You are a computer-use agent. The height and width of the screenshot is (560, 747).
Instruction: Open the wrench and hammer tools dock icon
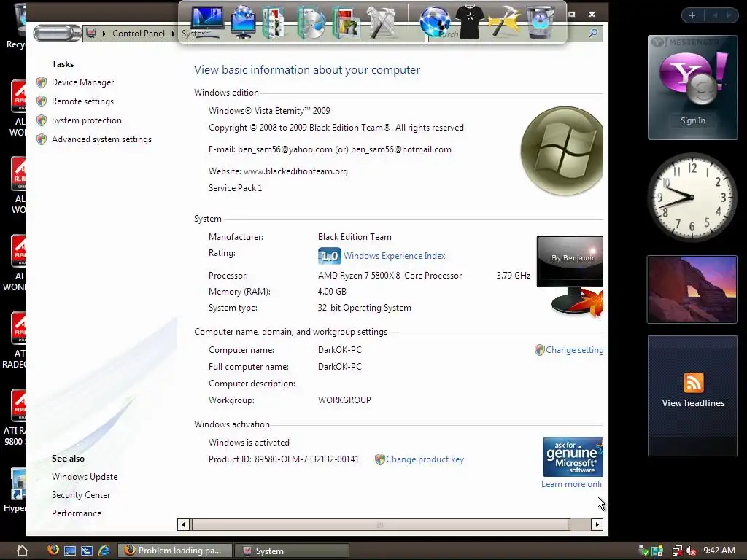point(381,22)
